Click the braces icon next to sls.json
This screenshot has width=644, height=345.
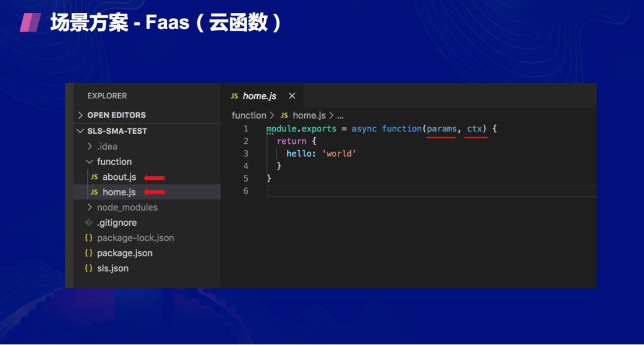tap(88, 268)
